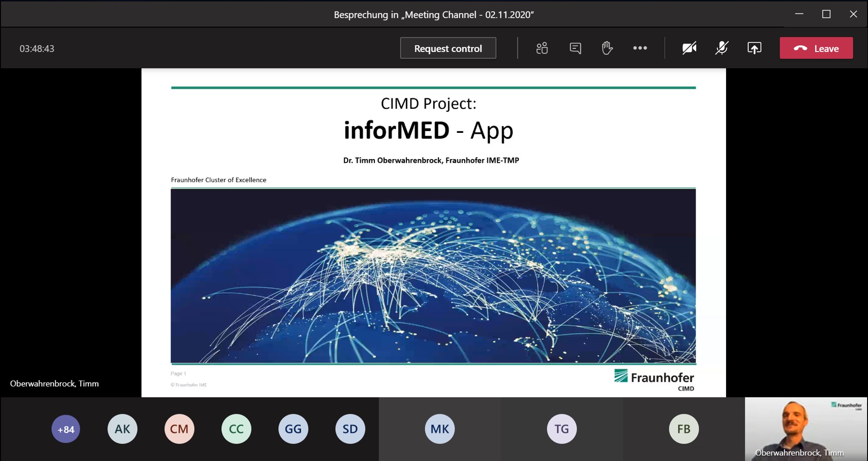Minimize the Teams meeting window
The width and height of the screenshot is (868, 461).
[x=799, y=14]
